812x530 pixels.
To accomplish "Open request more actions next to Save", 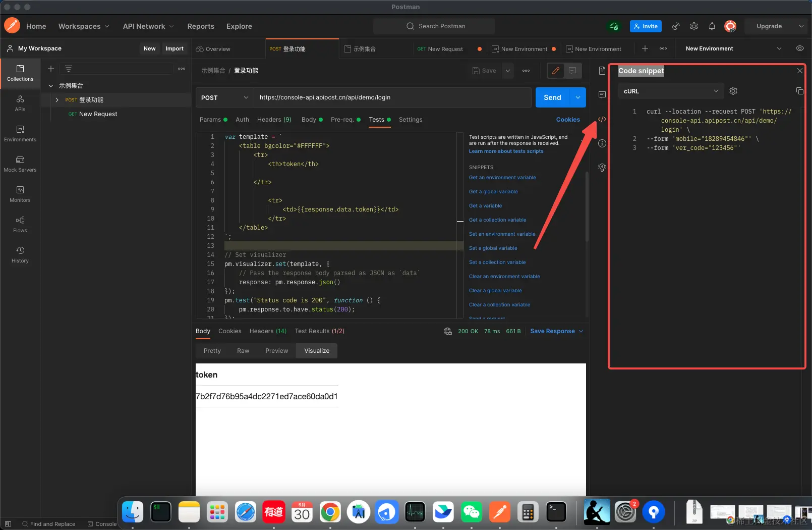I will pos(526,71).
